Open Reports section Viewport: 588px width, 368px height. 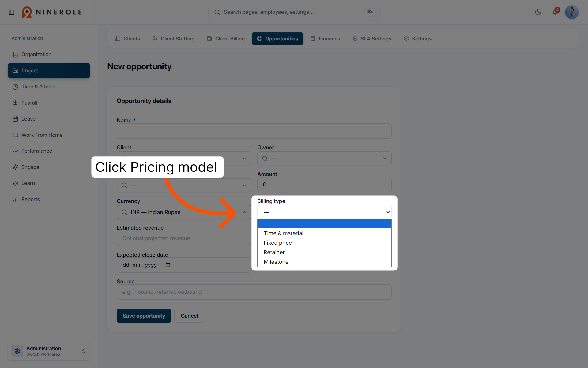[49, 199]
